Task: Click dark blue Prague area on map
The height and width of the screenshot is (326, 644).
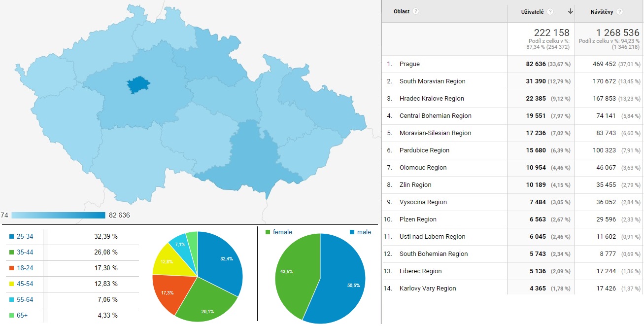Action: click(x=138, y=85)
